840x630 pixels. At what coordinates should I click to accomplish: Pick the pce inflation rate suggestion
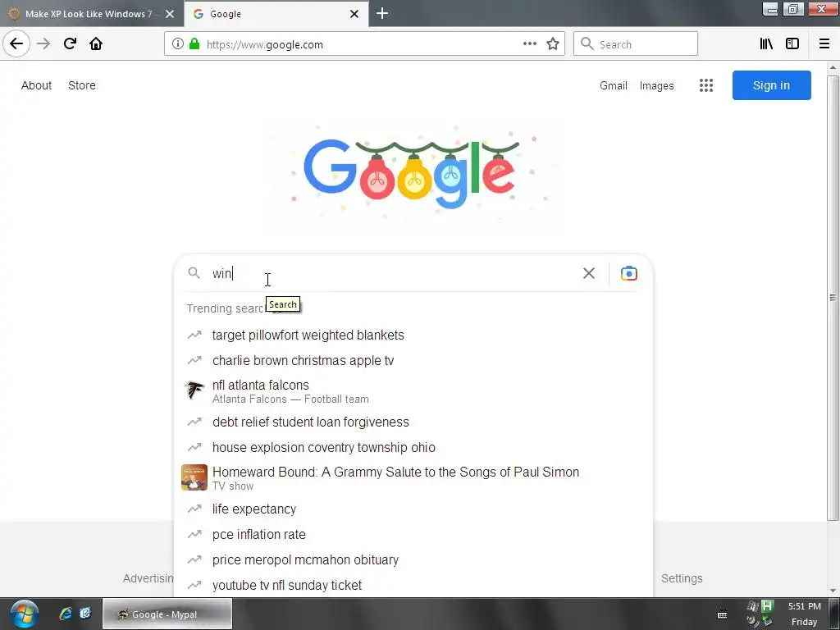[413, 535]
